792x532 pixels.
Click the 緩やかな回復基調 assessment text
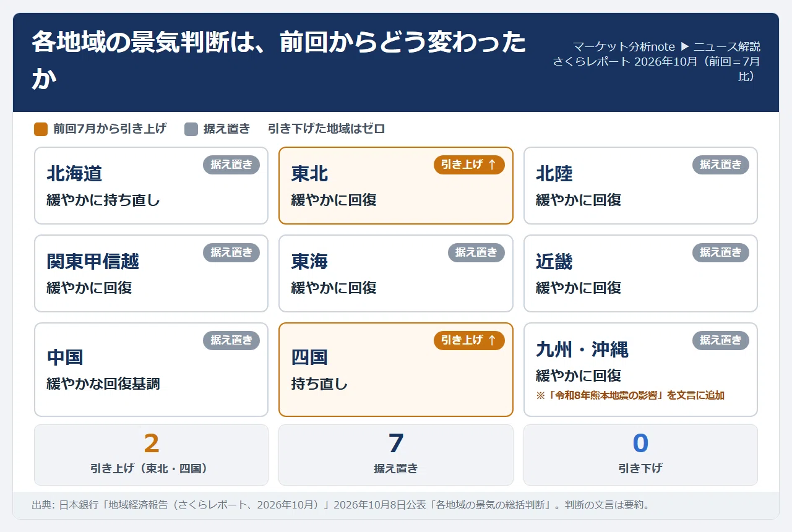pyautogui.click(x=103, y=384)
